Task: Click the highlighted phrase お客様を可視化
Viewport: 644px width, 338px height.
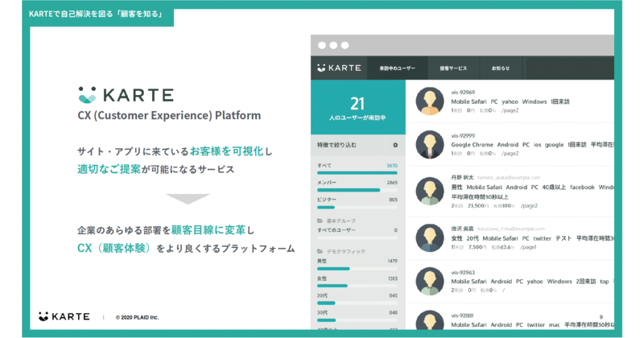Action: point(226,151)
